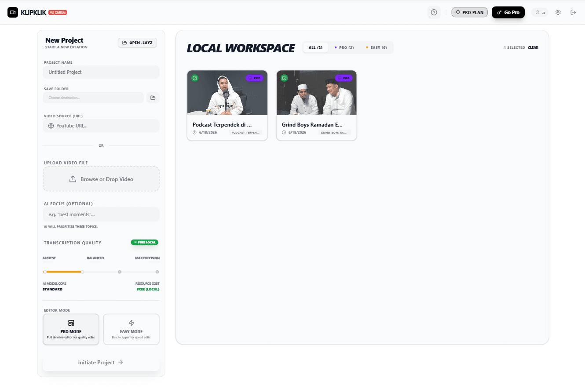Image resolution: width=585 pixels, height=392 pixels.
Task: Toggle selection checkmark on Grind Boys Ramadan card
Action: click(x=284, y=78)
